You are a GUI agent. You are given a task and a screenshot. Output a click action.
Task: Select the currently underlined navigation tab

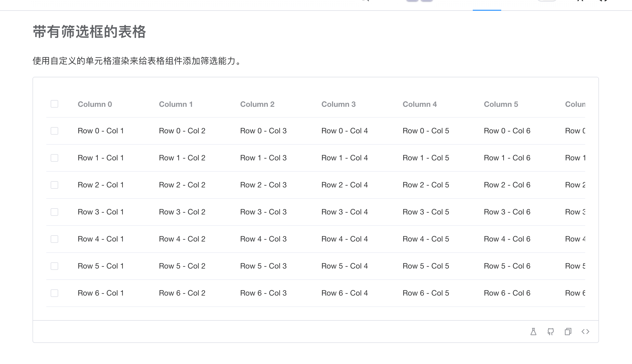click(x=487, y=5)
